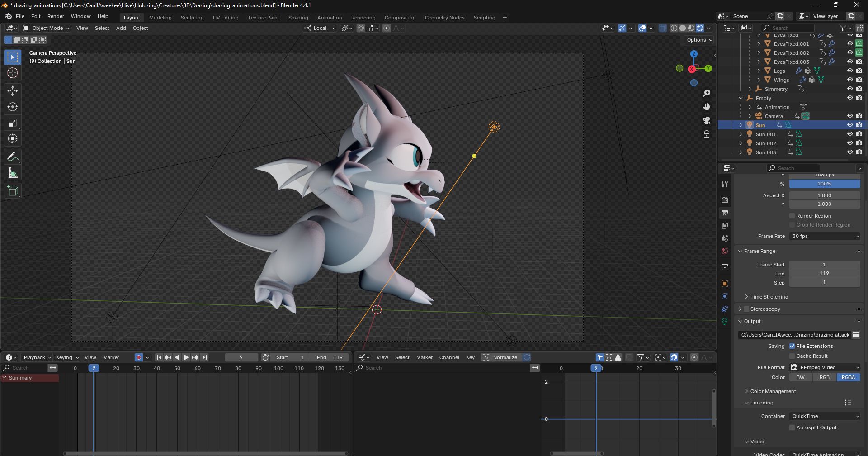
Task: Select the Add Cube tool
Action: (13, 191)
